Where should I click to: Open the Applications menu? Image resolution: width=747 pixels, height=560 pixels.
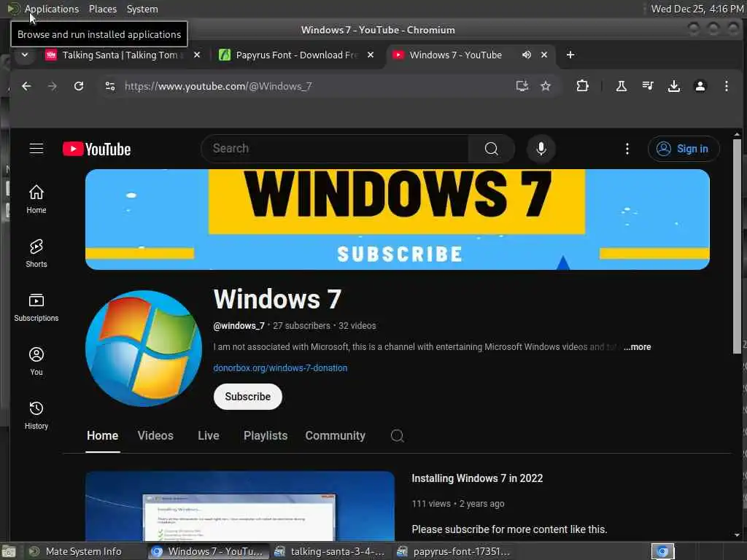point(52,9)
